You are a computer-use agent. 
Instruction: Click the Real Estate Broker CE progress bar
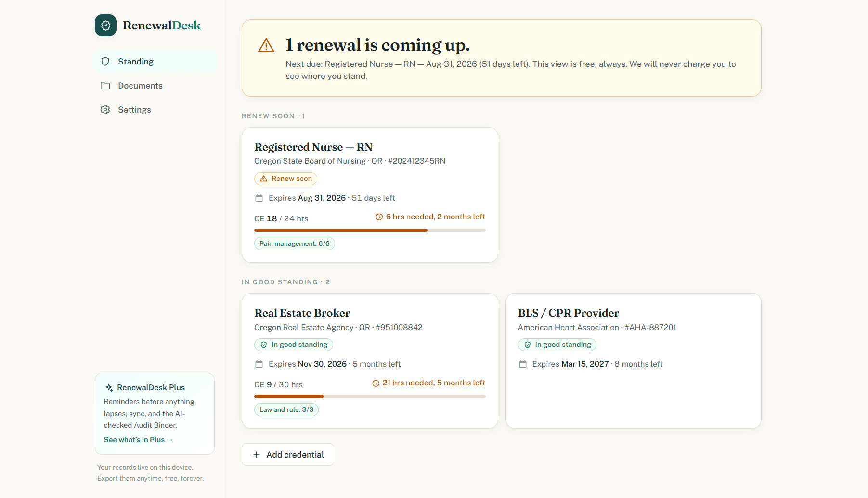pyautogui.click(x=370, y=396)
